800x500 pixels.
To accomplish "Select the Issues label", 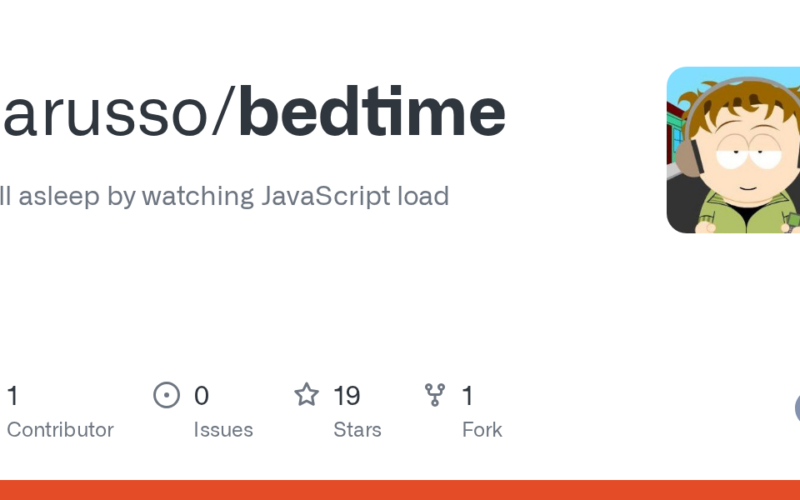I will pyautogui.click(x=223, y=430).
